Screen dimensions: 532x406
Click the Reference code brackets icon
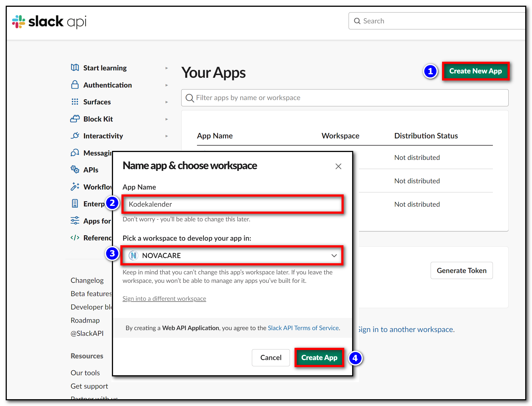[75, 238]
